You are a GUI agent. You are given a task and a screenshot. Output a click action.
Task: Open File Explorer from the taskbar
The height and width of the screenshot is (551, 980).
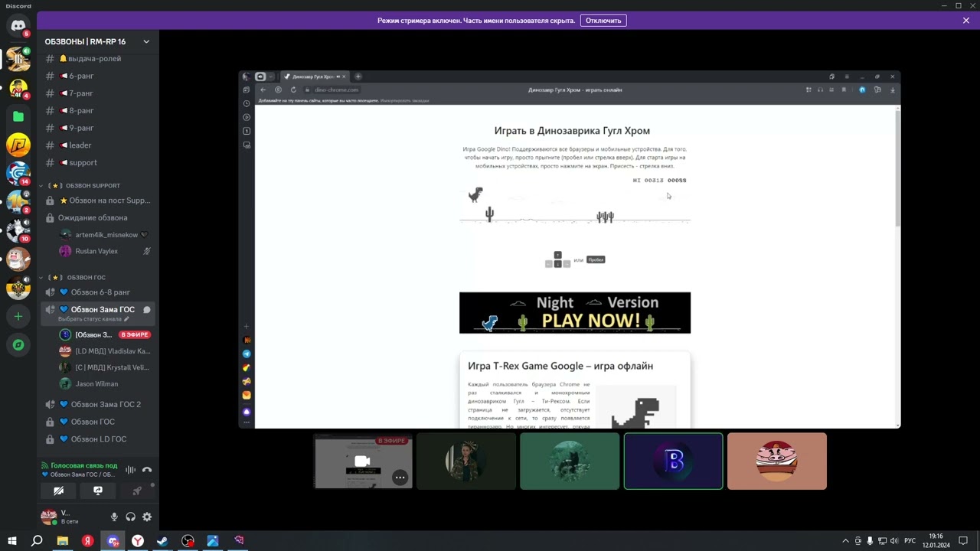tap(63, 541)
